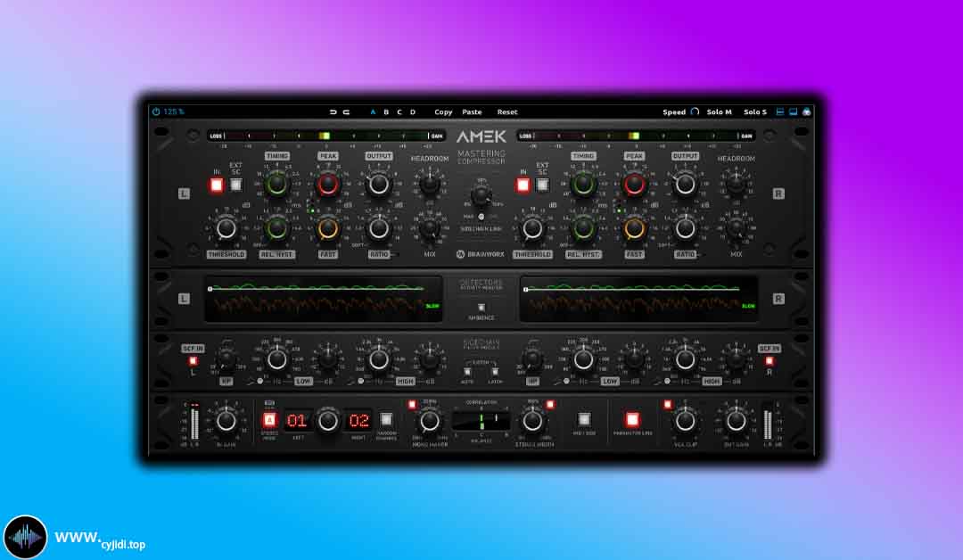Toggle the Mono Maker enable button
This screenshot has height=560, width=963.
point(412,404)
